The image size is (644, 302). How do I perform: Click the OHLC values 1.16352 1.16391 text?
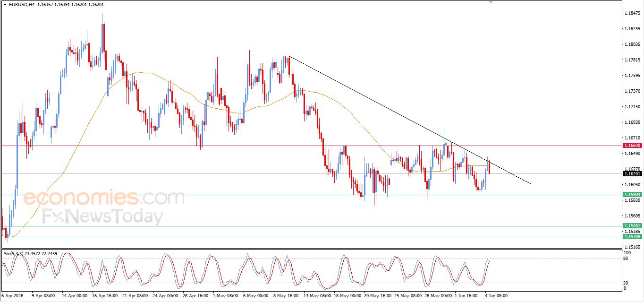pos(53,4)
